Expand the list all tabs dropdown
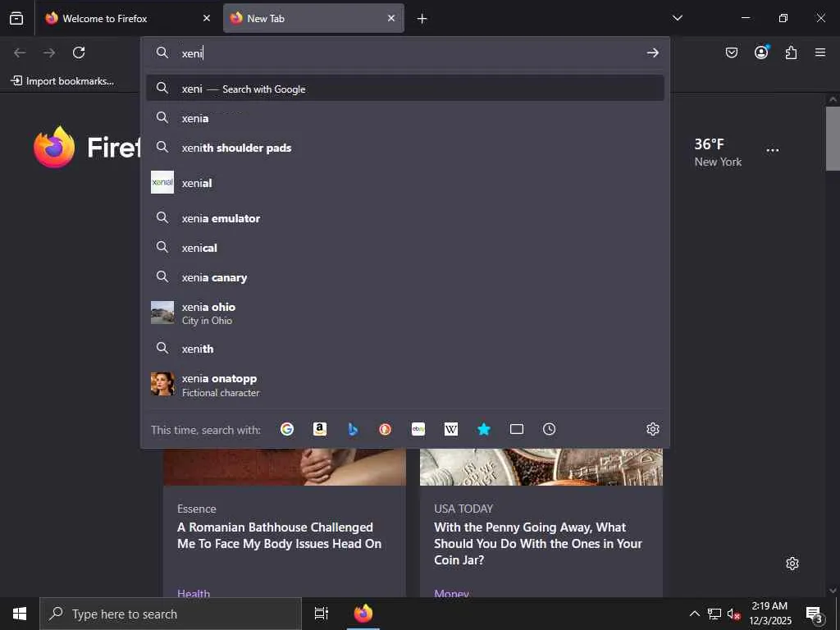 (677, 18)
